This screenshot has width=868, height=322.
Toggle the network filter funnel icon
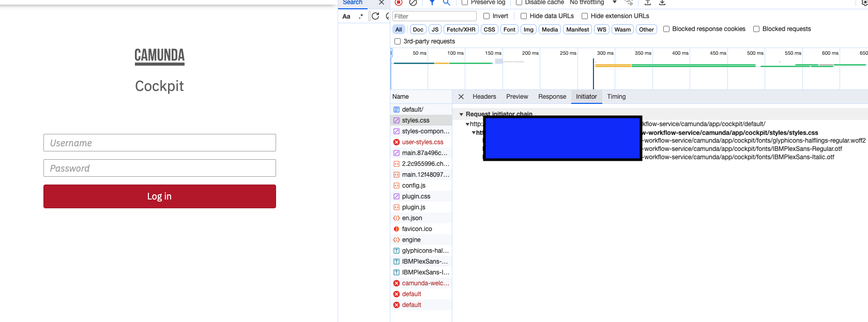tap(432, 3)
